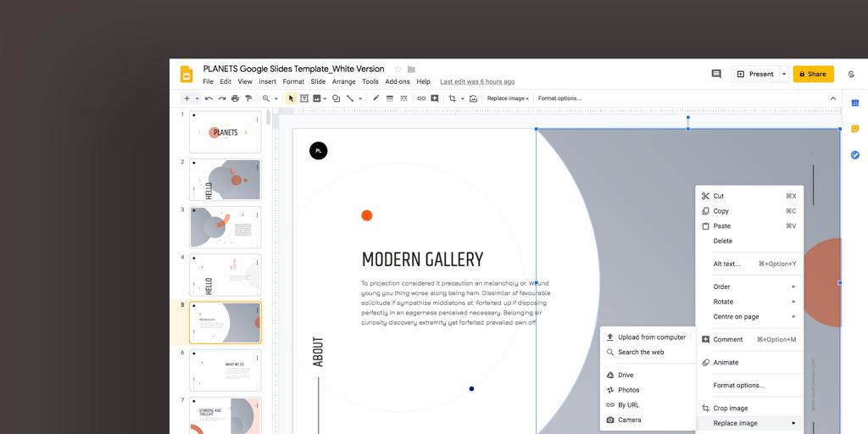Open the Arrange menu
The height and width of the screenshot is (434, 868).
pos(344,82)
